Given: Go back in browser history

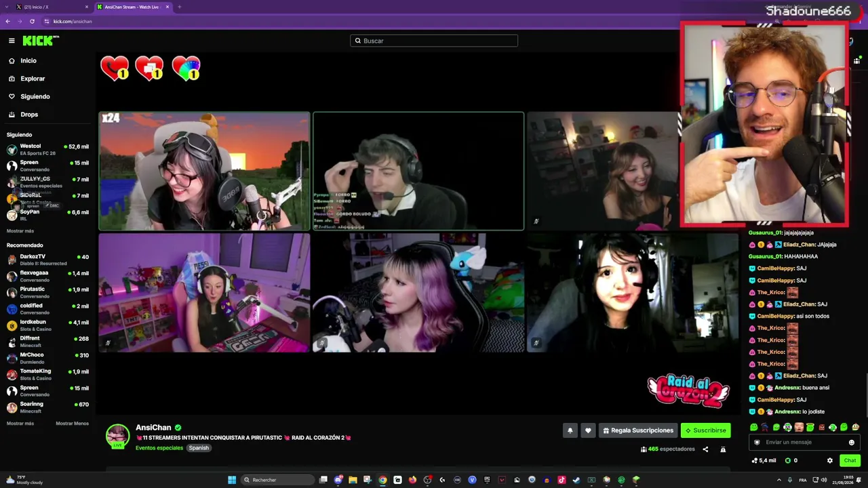Looking at the screenshot, I should (7, 21).
